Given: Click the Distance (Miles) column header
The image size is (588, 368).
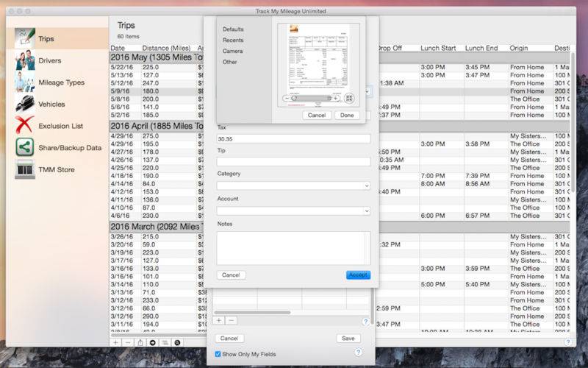Looking at the screenshot, I should [167, 48].
